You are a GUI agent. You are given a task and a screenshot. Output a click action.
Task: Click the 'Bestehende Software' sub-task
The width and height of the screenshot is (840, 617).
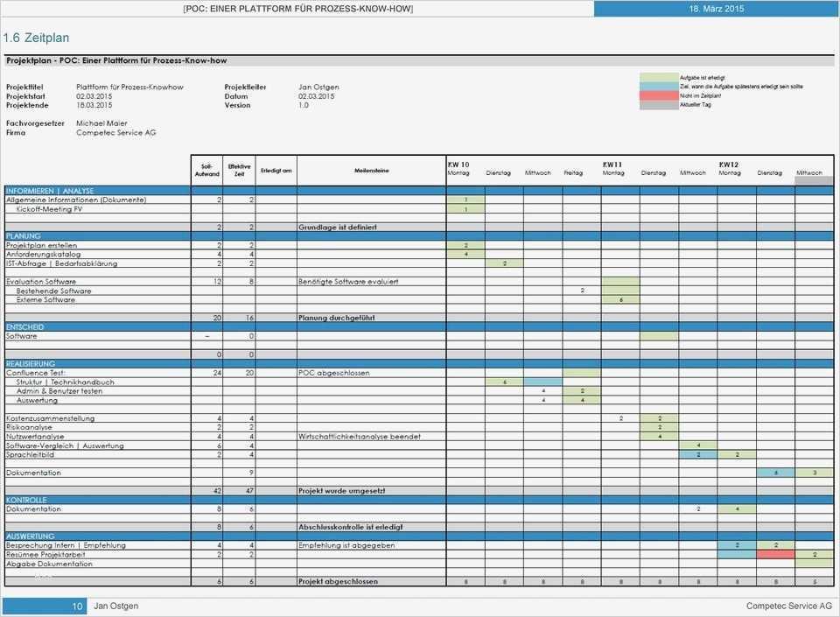53,291
